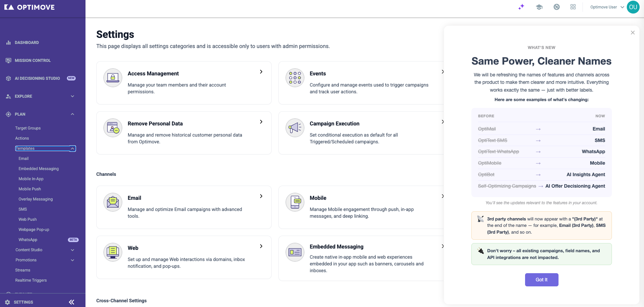Click the AI sparkle icon in top bar
The width and height of the screenshot is (644, 307).
coord(521,7)
